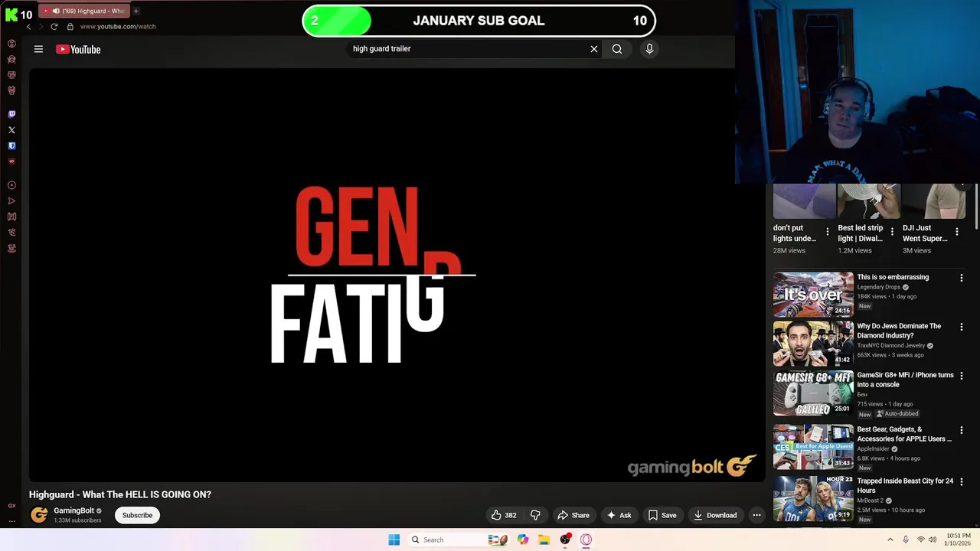This screenshot has height=551, width=980.
Task: Subscribe to GamingBolt channel
Action: click(138, 515)
